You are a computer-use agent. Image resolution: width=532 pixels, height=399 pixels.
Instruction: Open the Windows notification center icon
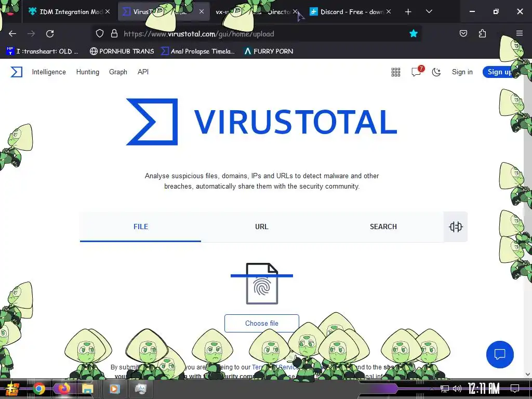click(515, 389)
